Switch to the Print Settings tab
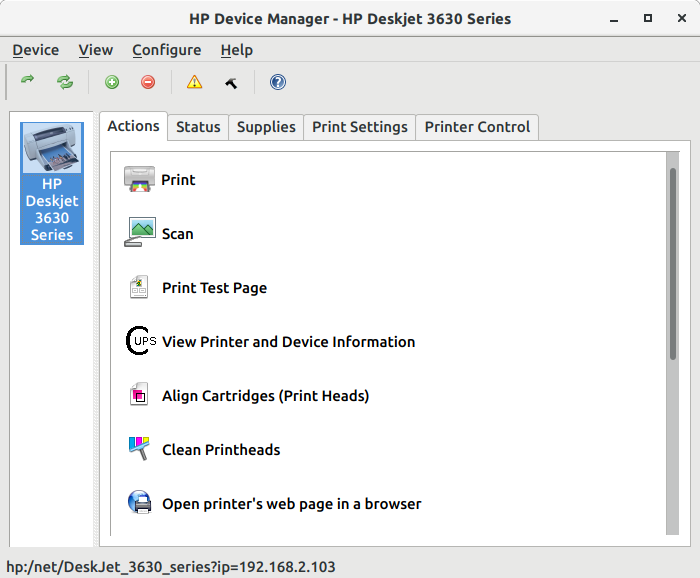The image size is (700, 578). point(360,127)
